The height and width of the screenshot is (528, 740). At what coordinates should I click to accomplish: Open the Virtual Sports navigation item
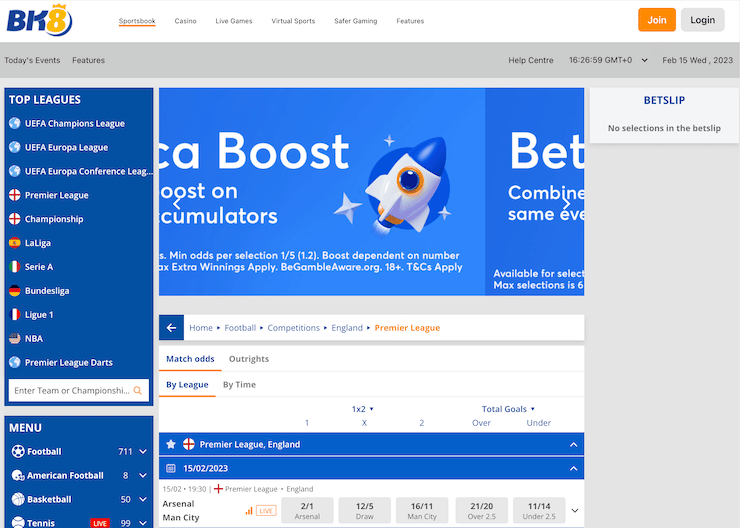(293, 21)
